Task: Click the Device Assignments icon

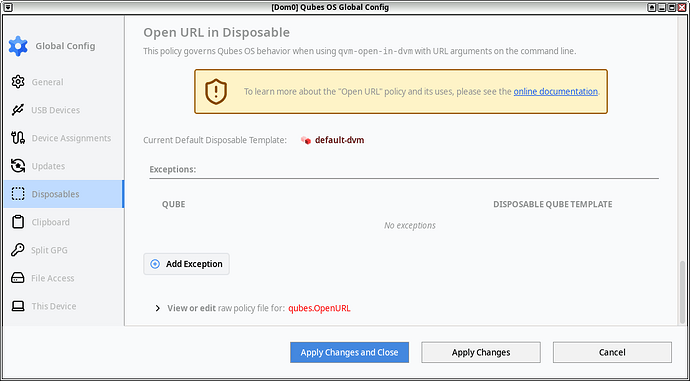Action: coord(18,138)
